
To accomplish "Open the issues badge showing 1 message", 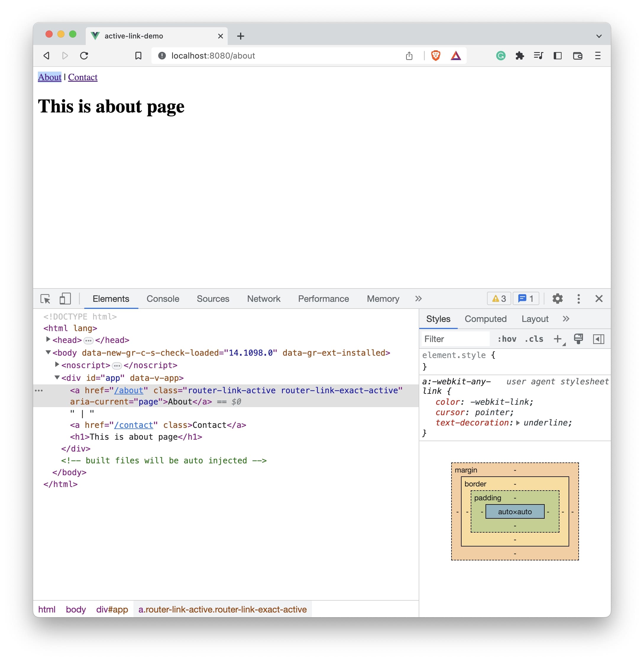I will click(x=526, y=299).
